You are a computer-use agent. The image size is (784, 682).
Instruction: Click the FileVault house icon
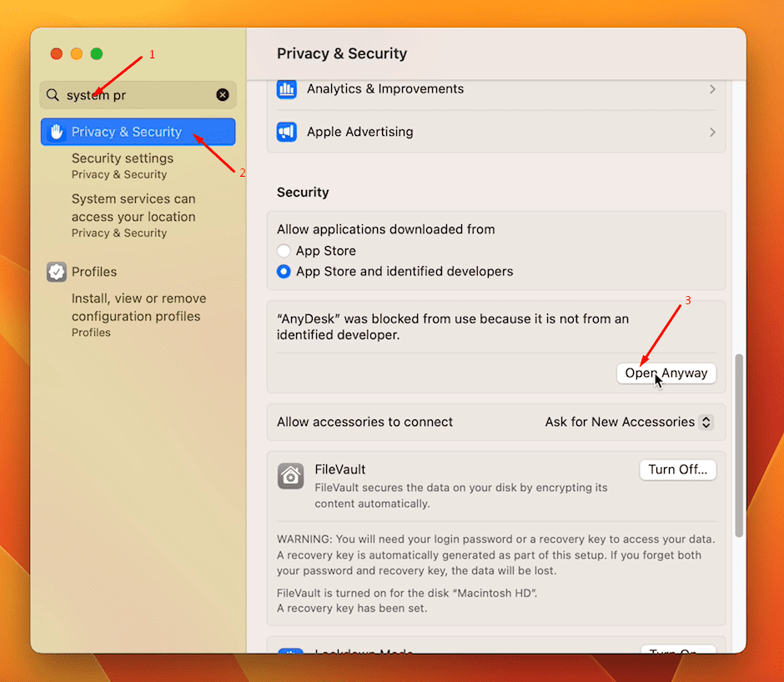[x=290, y=476]
